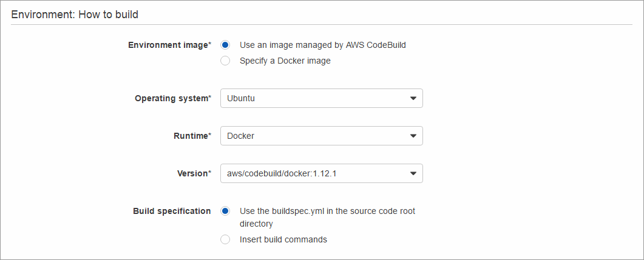
Task: Click the 'Insert build commands' label text
Action: click(283, 239)
